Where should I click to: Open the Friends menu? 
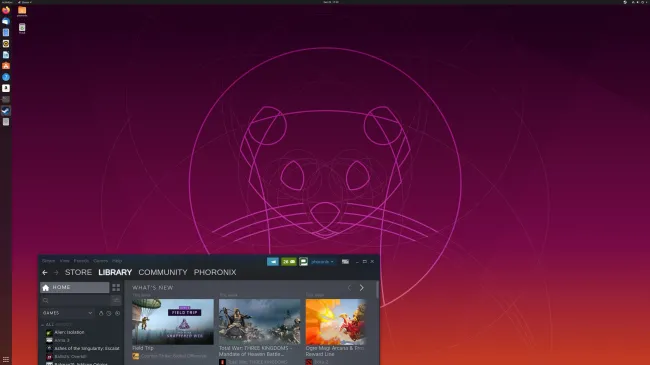[x=81, y=261]
